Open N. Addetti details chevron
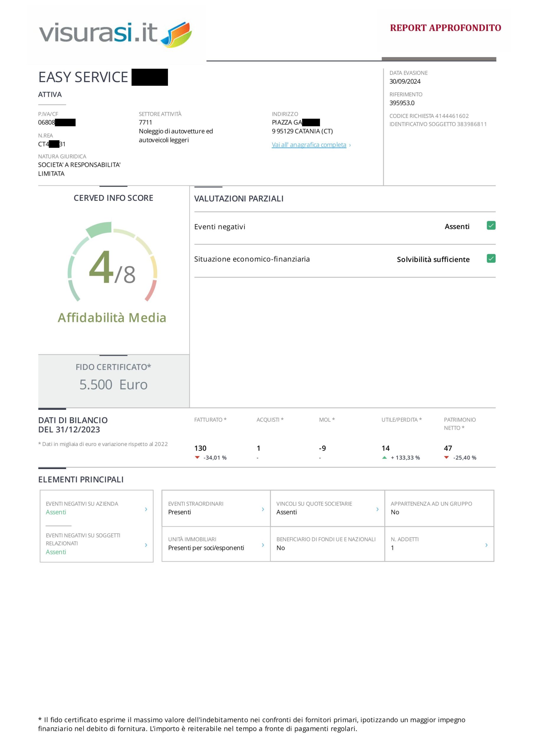This screenshot has width=534, height=756. 486,545
